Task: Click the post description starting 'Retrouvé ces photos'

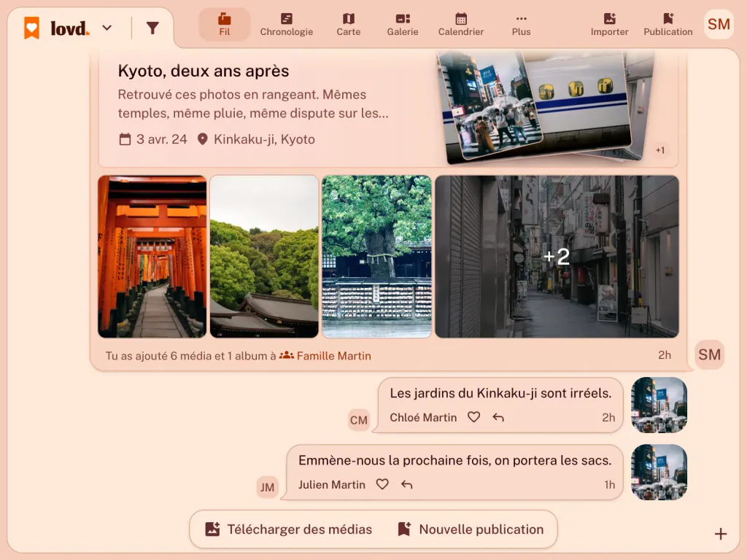Action: [253, 104]
